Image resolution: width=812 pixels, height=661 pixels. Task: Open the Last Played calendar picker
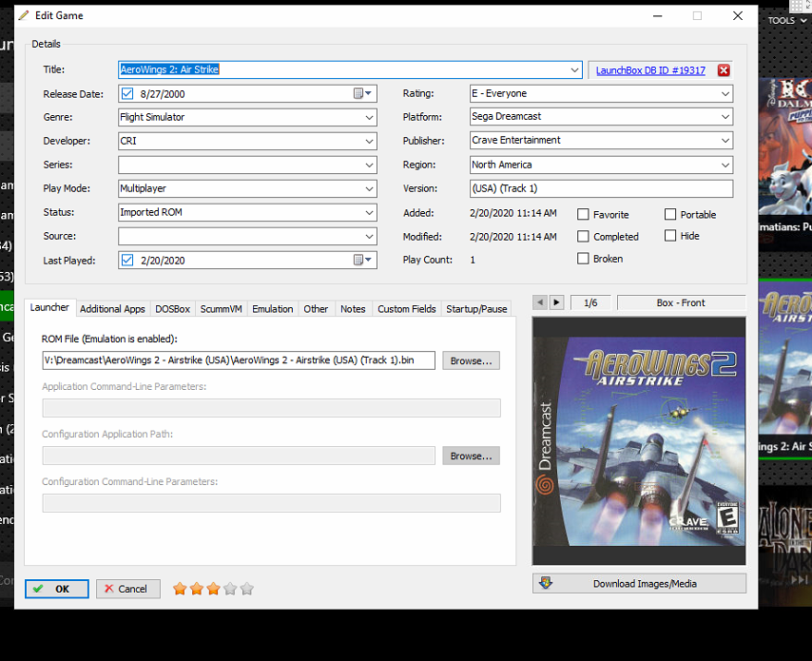362,260
